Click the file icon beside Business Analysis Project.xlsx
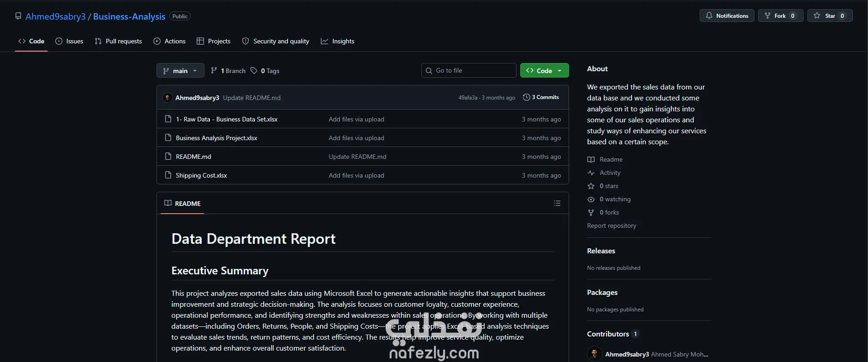Viewport: 868px width, 362px height. (168, 138)
